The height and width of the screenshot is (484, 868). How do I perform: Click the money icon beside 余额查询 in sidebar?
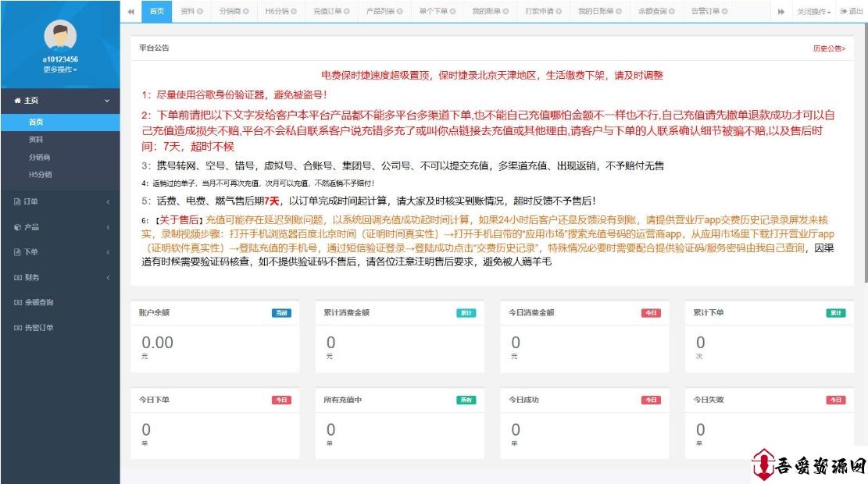pyautogui.click(x=17, y=303)
